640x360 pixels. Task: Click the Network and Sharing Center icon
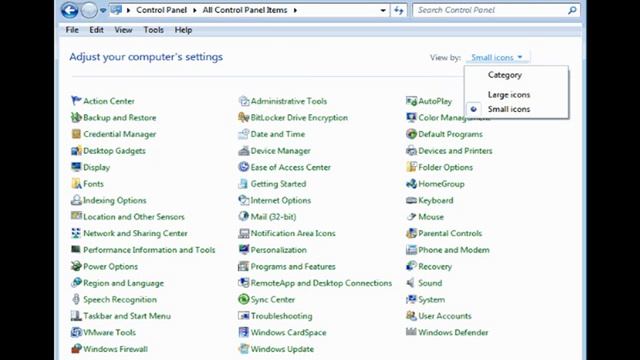[76, 233]
